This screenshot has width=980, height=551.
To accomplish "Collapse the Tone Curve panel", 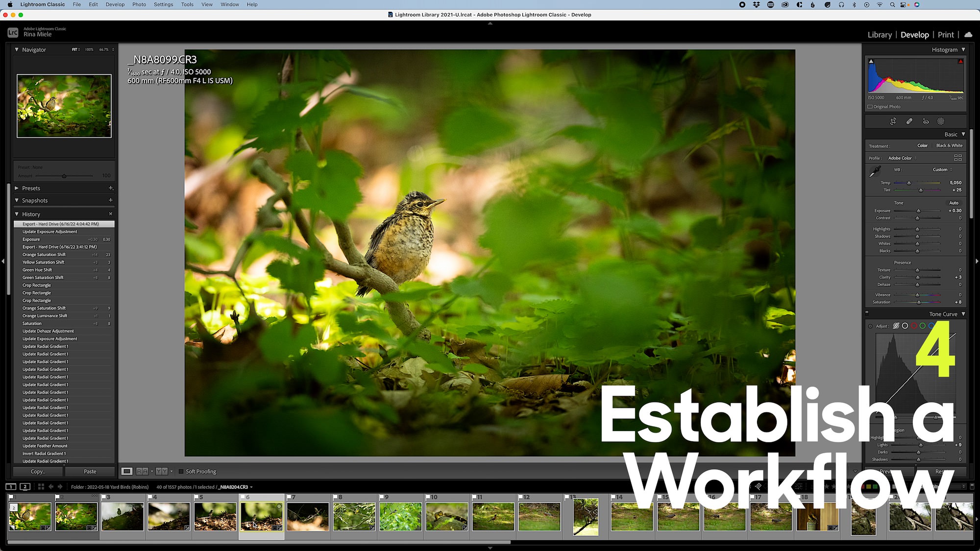I will (963, 314).
